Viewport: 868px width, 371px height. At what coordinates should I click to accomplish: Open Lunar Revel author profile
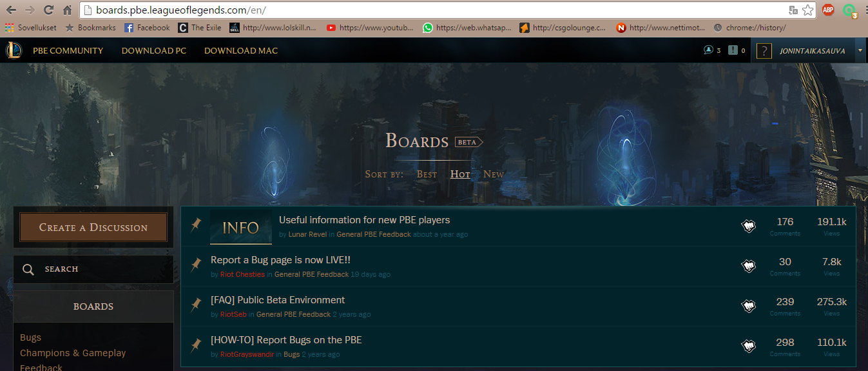click(x=307, y=234)
